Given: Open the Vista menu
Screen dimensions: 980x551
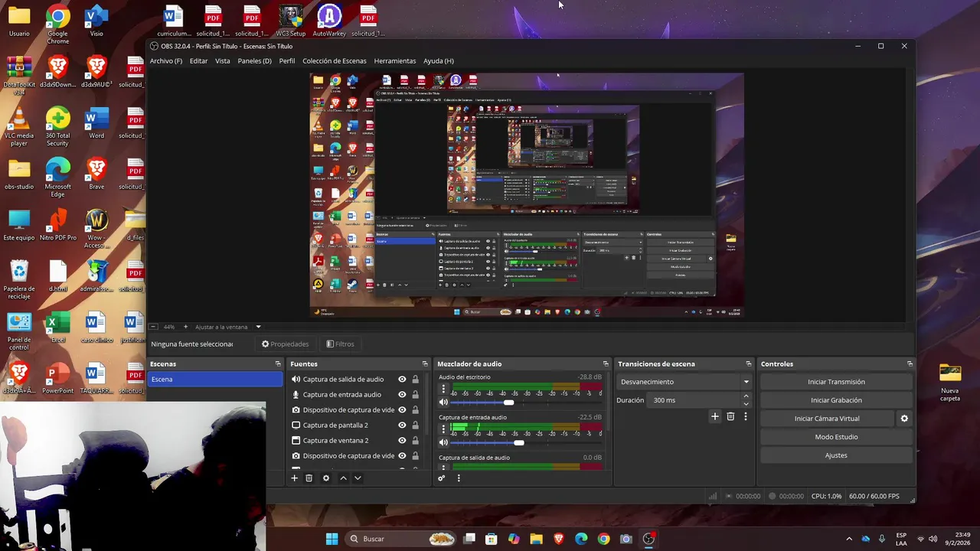Looking at the screenshot, I should (222, 60).
